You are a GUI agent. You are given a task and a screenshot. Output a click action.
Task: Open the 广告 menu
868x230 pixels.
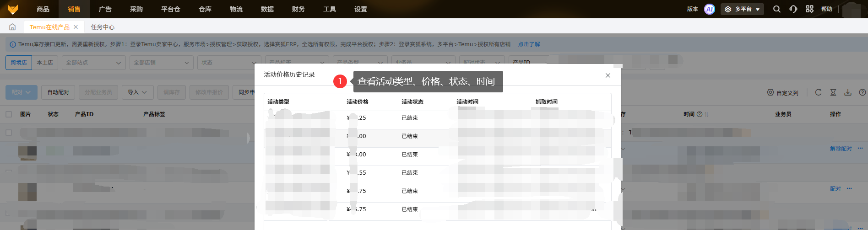105,9
